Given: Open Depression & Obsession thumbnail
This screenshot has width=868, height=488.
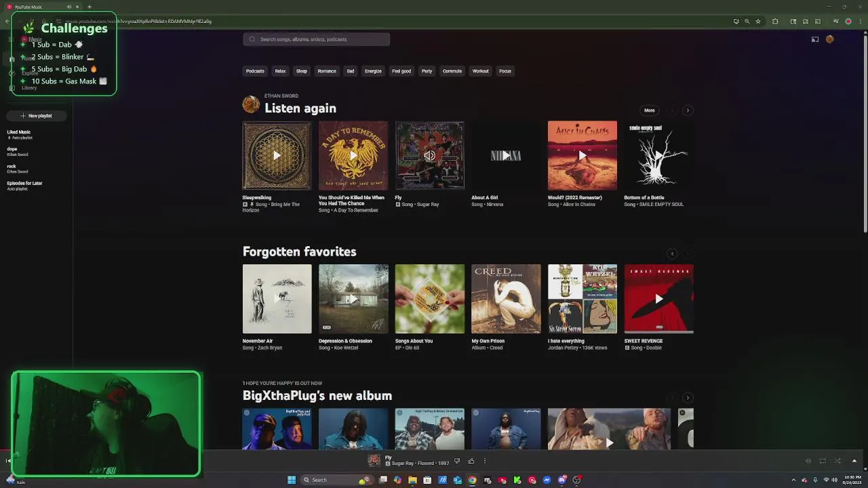Looking at the screenshot, I should (x=353, y=299).
